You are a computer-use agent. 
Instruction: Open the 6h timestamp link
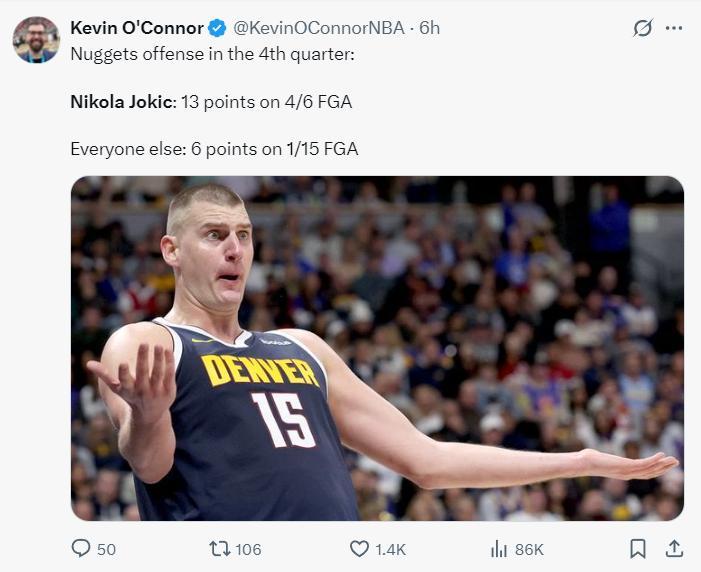click(429, 28)
